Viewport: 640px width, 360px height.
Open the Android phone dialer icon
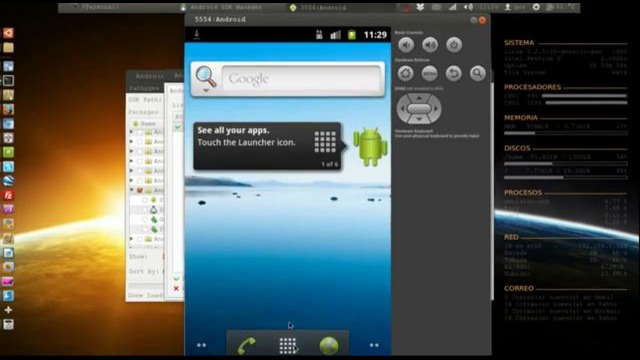click(247, 345)
